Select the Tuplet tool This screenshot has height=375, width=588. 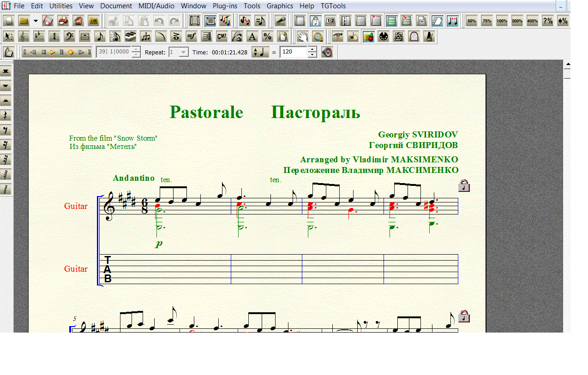(x=146, y=36)
